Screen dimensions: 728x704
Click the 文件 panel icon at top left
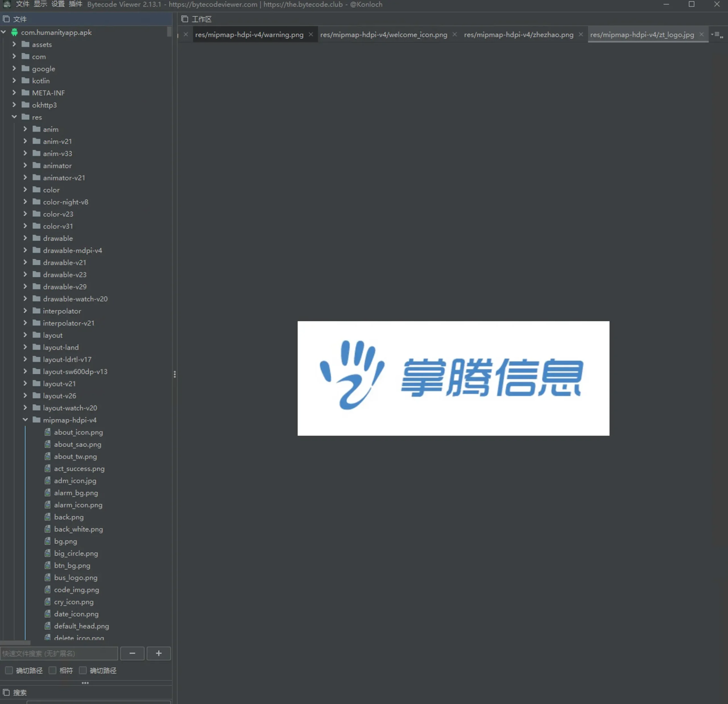(x=6, y=18)
